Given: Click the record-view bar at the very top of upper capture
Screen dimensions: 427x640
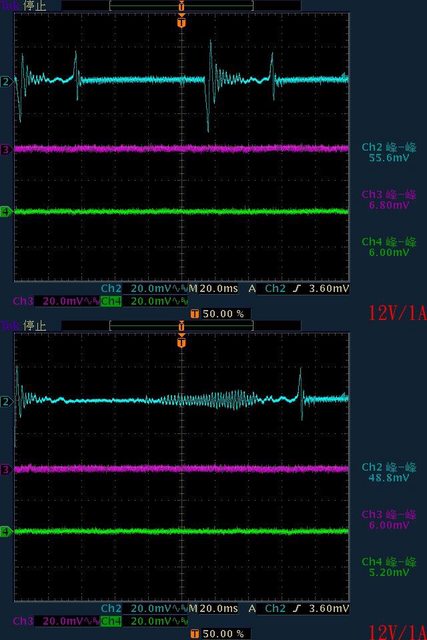Looking at the screenshot, I should coord(181,6).
